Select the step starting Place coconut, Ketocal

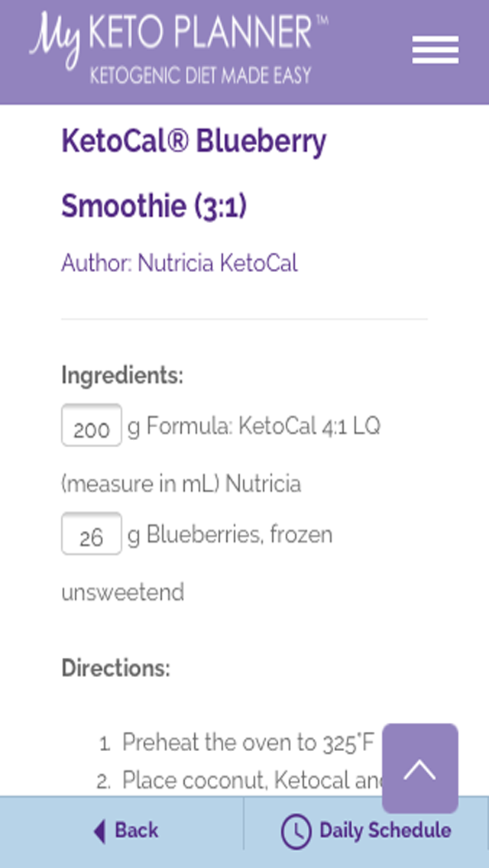pos(252,781)
